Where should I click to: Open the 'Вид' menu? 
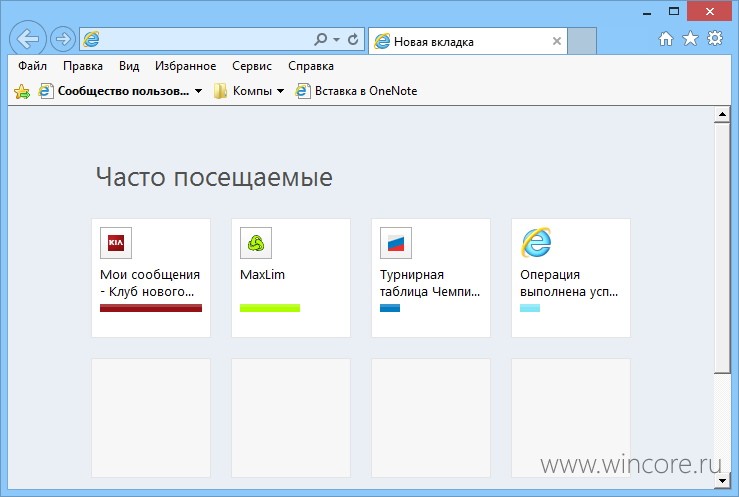click(x=129, y=66)
